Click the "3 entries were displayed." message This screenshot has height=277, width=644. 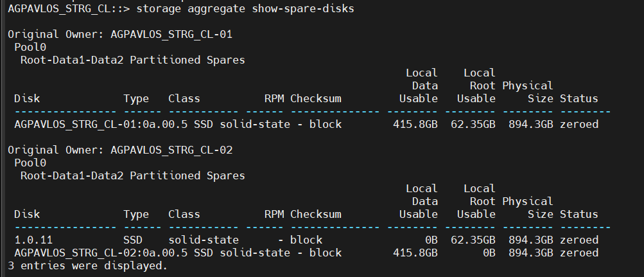coord(87,265)
